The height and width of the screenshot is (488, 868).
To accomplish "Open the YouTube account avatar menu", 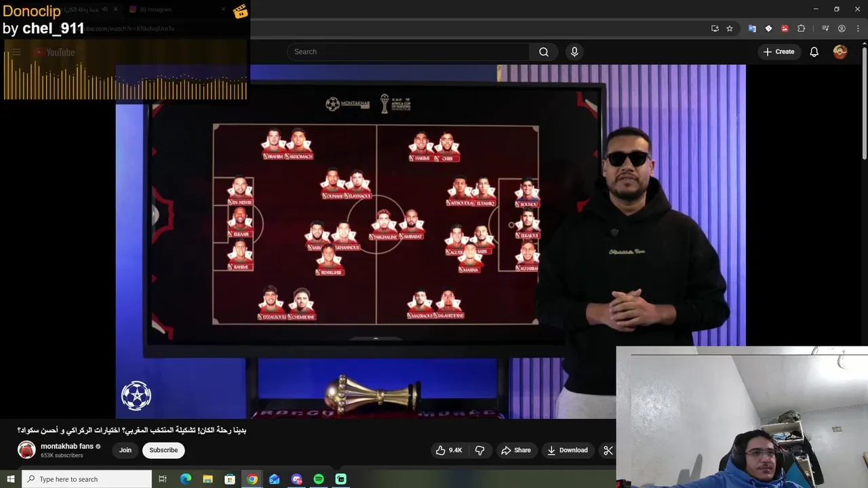I will [840, 52].
